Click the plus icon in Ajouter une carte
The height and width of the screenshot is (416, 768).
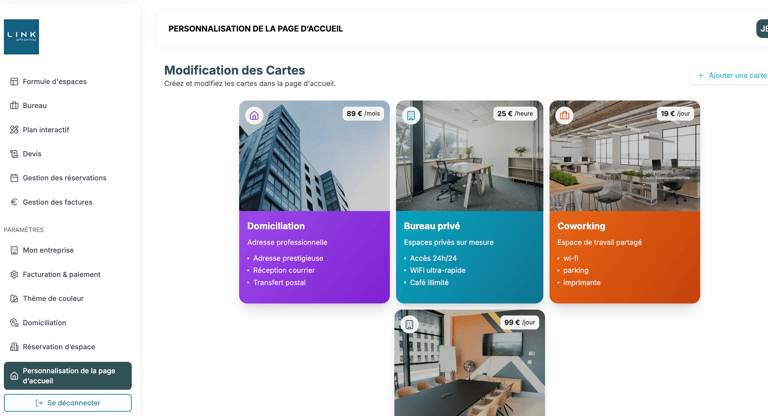[x=700, y=75]
